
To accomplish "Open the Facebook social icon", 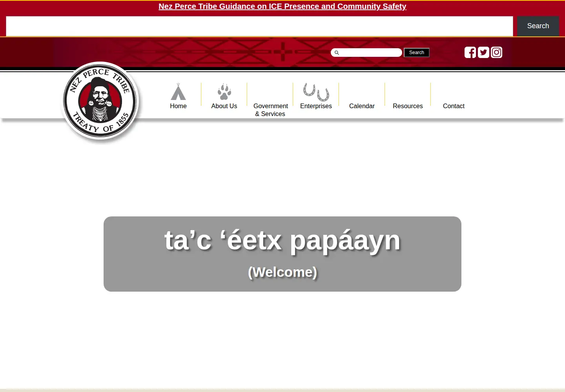I will (x=470, y=52).
